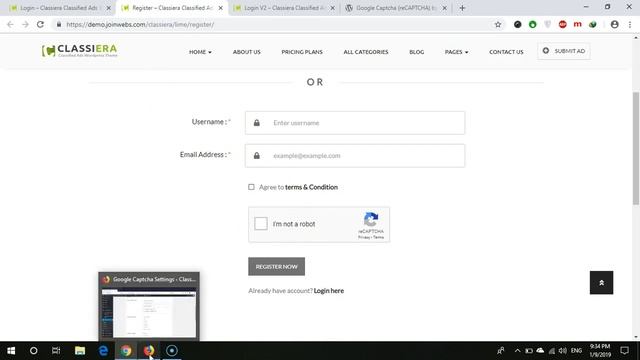
Task: Open the CONTACT US page
Action: pos(506,52)
